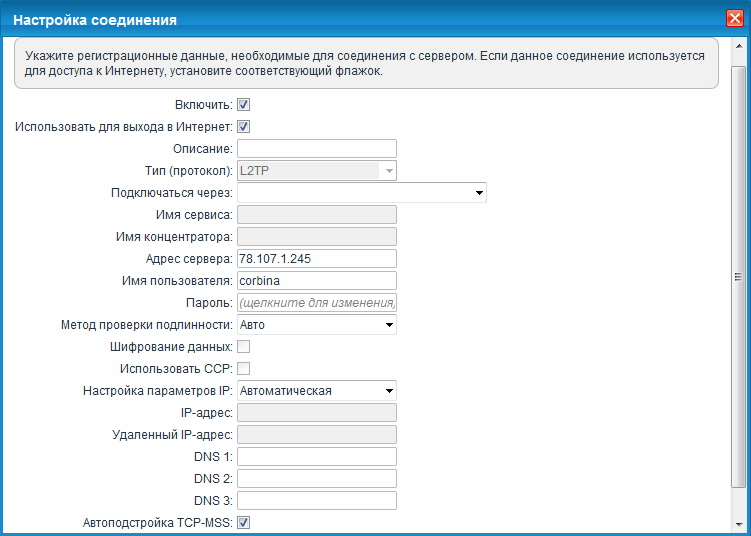Focus the DNS 2 input field
The height and width of the screenshot is (536, 751).
[x=316, y=479]
